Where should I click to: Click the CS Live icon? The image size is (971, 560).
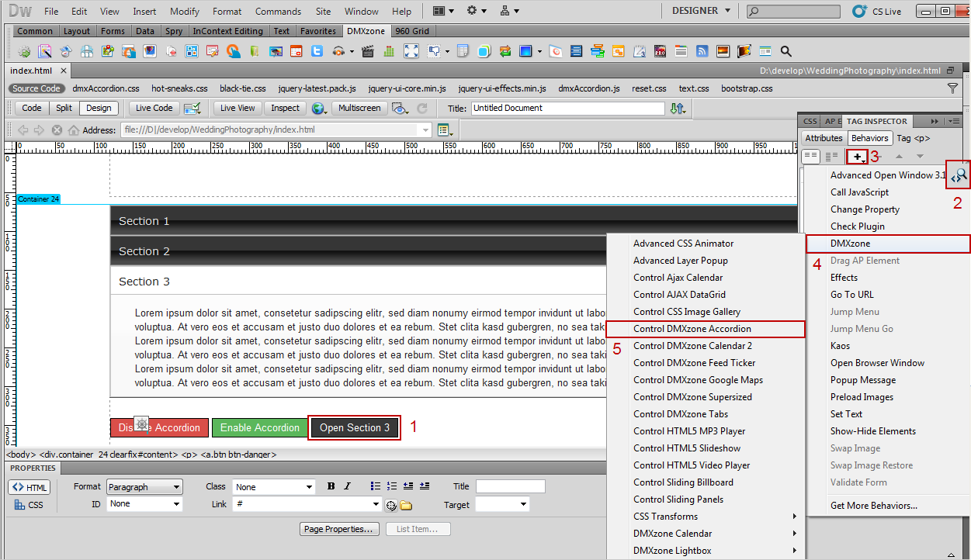[859, 11]
